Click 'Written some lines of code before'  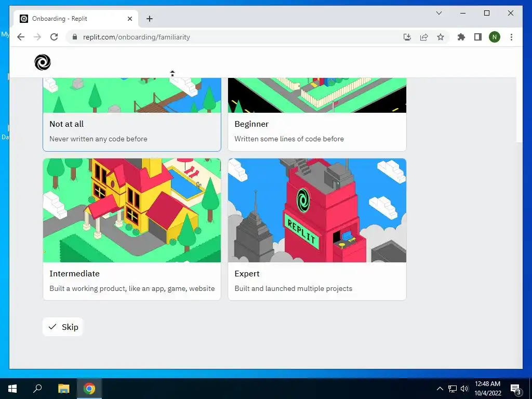click(x=289, y=139)
